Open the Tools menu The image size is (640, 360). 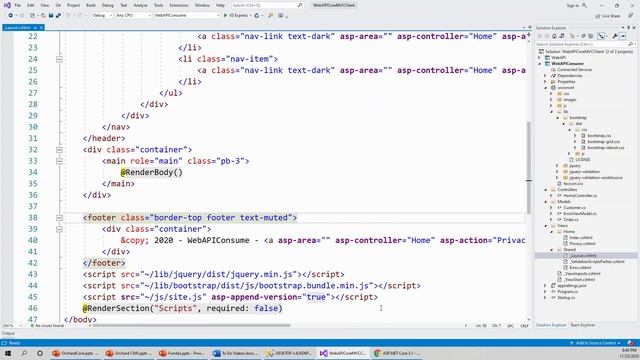158,5
